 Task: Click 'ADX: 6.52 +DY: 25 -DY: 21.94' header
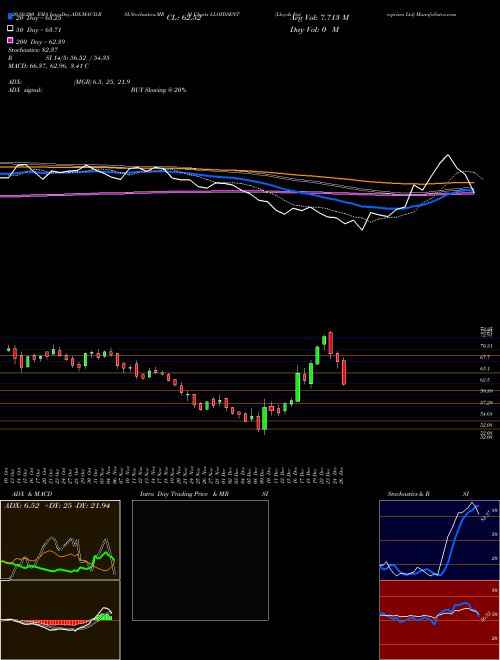click(x=57, y=506)
